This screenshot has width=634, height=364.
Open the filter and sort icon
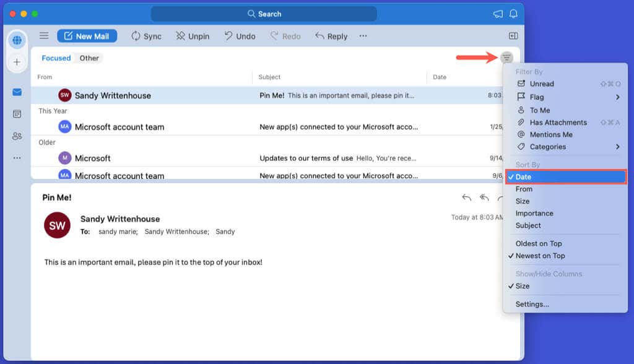pos(506,58)
